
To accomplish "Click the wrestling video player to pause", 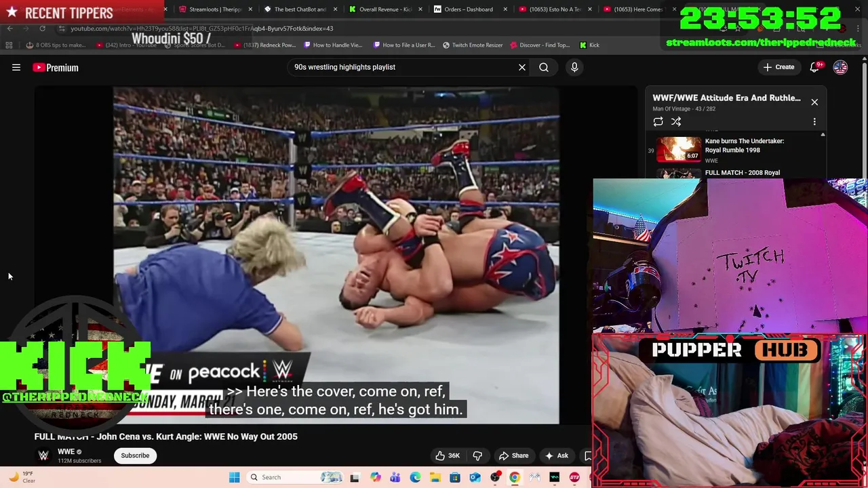I will tap(336, 256).
